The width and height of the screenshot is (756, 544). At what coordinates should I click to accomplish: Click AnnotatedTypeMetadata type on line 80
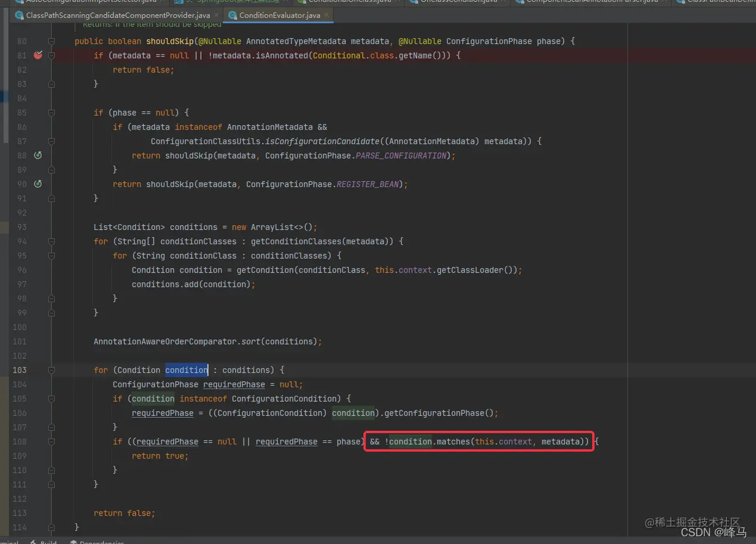(296, 41)
